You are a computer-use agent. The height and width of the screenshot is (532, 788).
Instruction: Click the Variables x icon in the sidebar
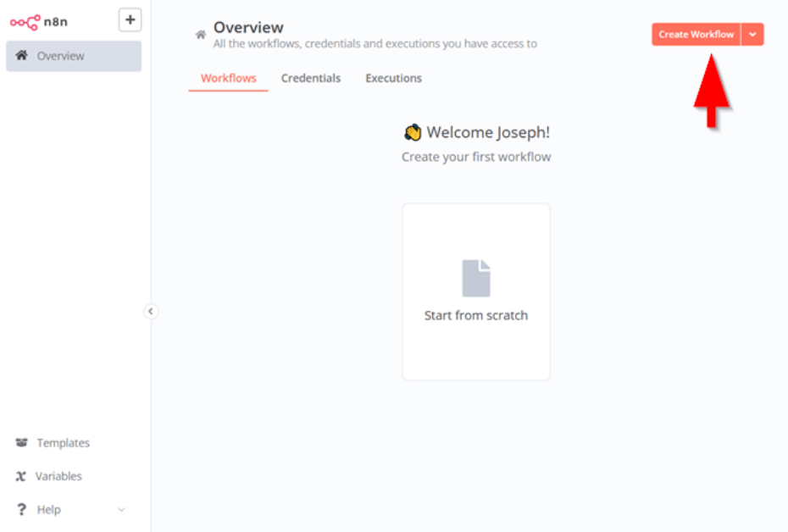(21, 476)
